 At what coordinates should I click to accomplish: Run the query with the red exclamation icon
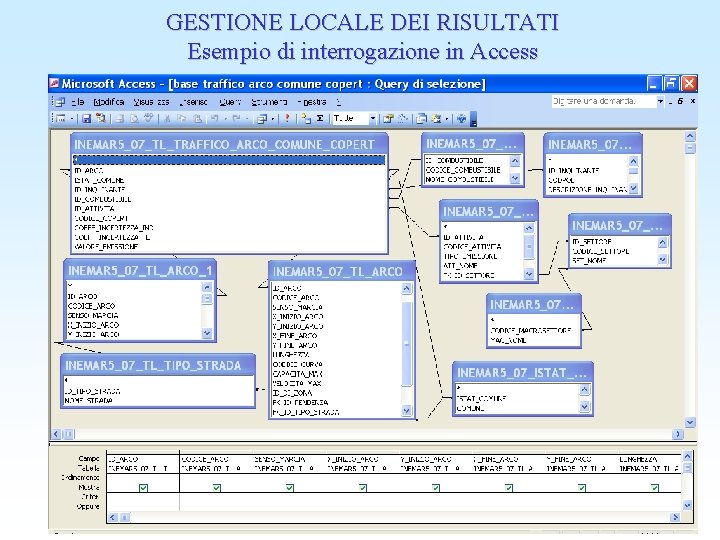tap(287, 118)
